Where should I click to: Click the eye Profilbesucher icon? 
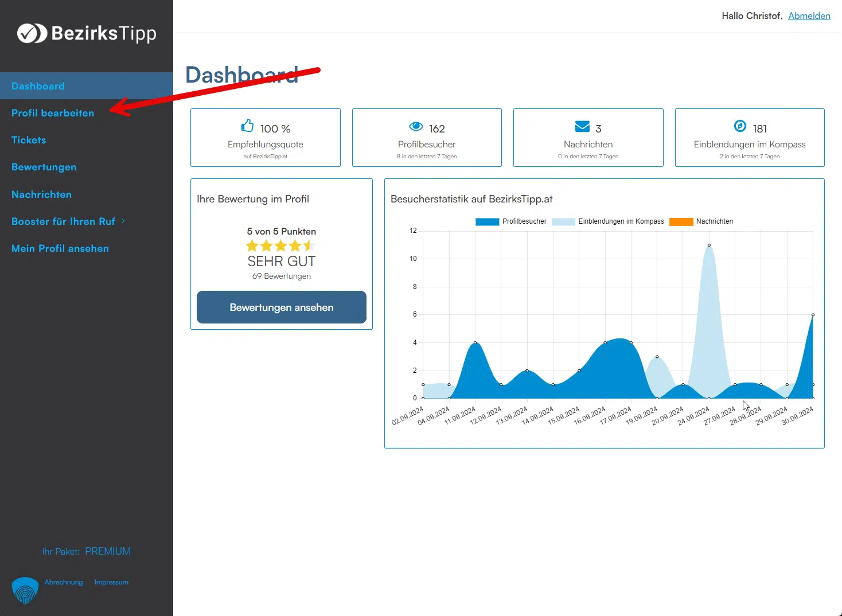[416, 127]
